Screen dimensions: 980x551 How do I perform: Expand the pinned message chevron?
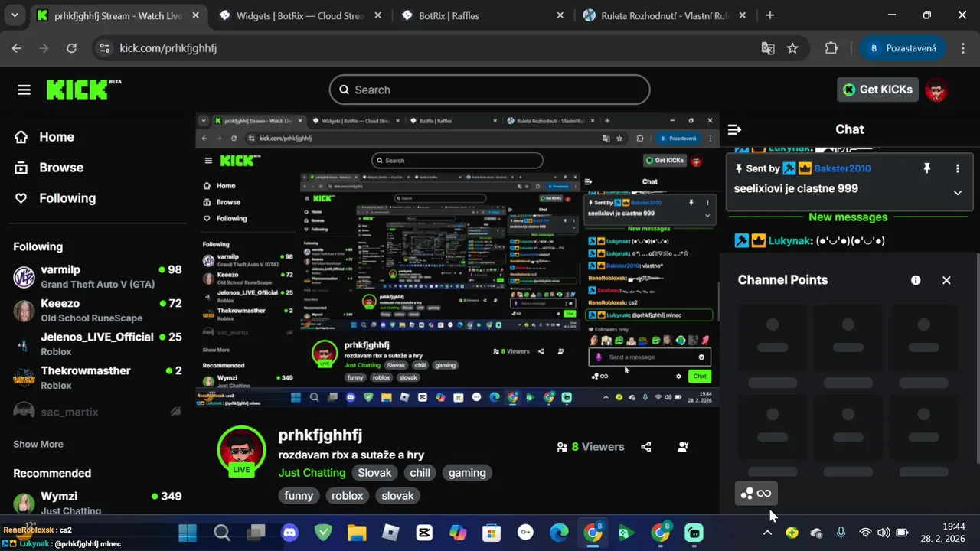[x=957, y=193]
